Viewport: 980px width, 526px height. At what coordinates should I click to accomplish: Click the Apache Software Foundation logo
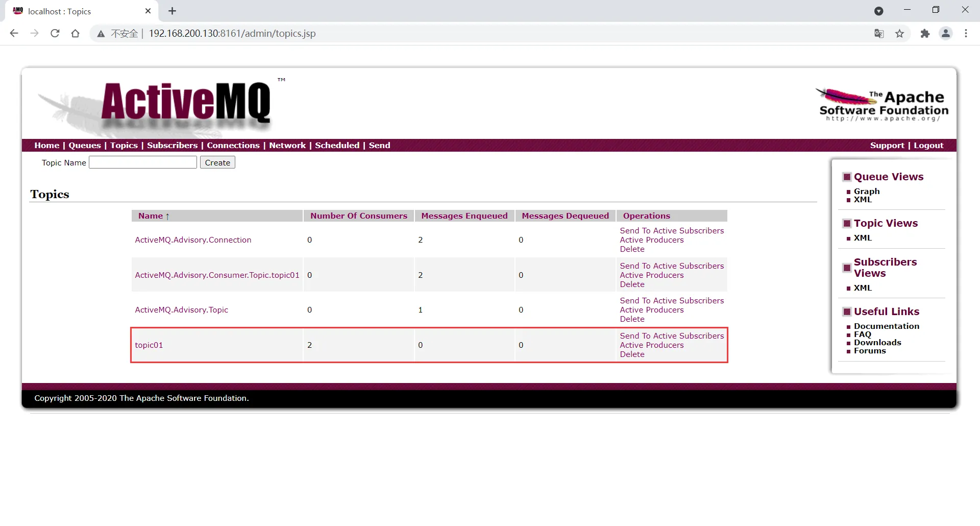(883, 105)
